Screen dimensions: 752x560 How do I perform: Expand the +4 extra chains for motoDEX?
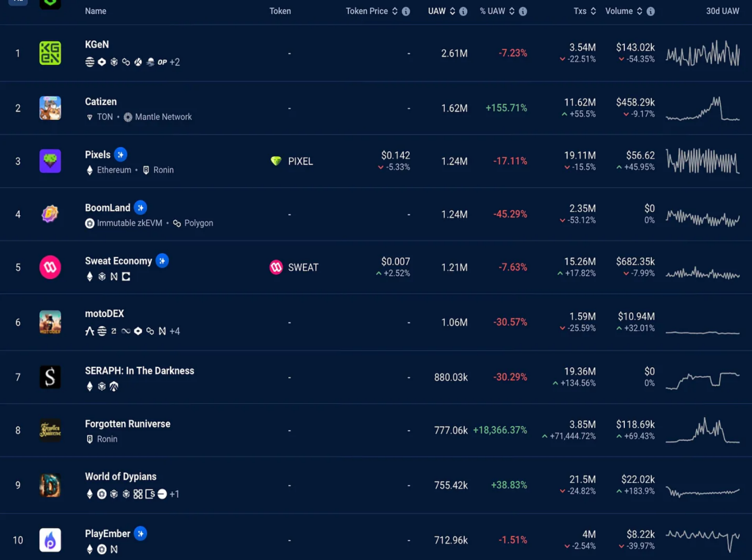click(175, 331)
